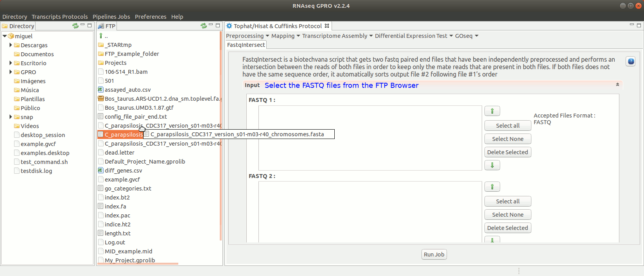The height and width of the screenshot is (276, 644).
Task: Click the FASTQ 2 move up arrow
Action: [x=492, y=187]
